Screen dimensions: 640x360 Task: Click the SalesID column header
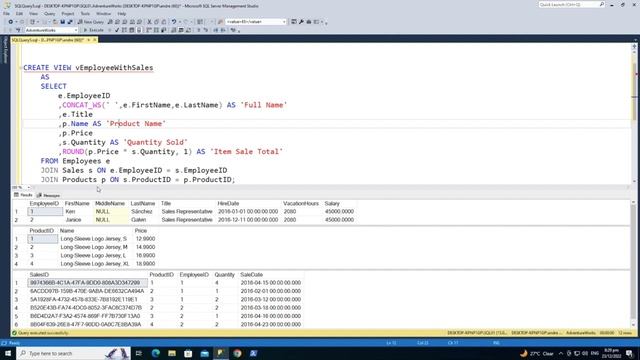[x=87, y=275]
